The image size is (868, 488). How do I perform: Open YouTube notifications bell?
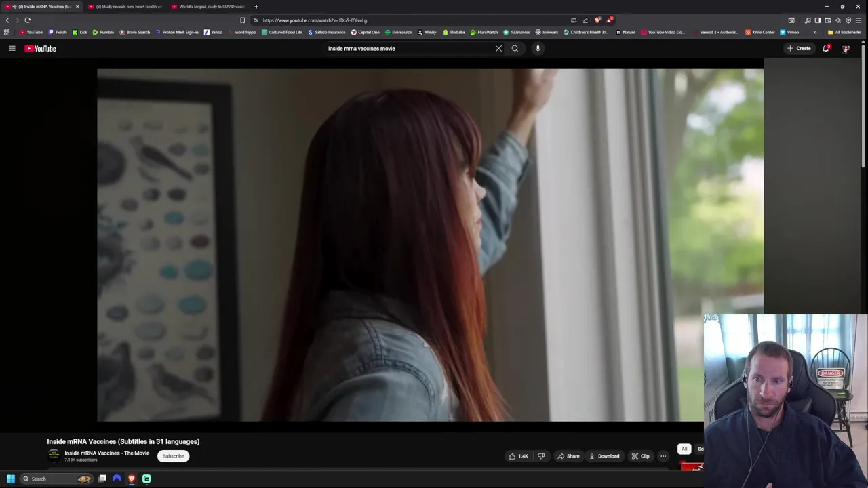pyautogui.click(x=826, y=48)
